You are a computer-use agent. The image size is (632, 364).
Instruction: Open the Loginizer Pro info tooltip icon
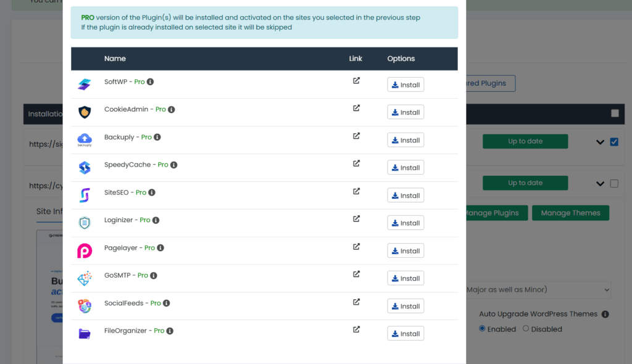(156, 220)
